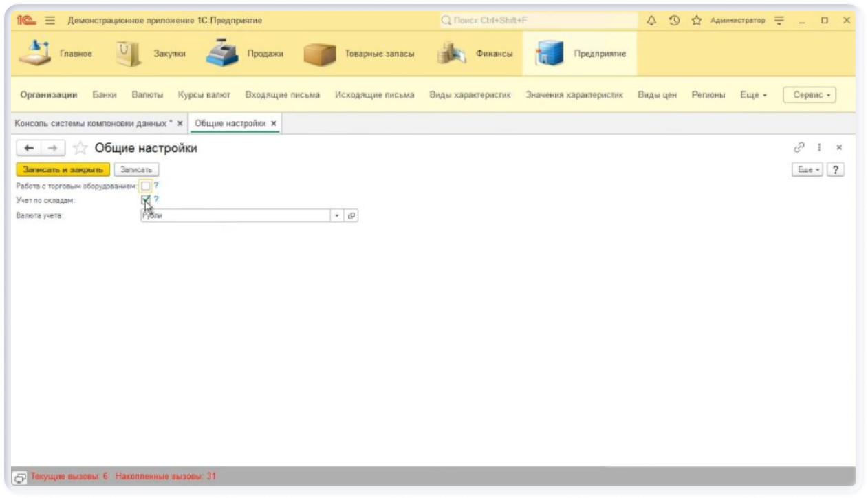Image resolution: width=868 pixels, height=498 pixels.
Task: Navigate back with left arrow button
Action: point(29,148)
